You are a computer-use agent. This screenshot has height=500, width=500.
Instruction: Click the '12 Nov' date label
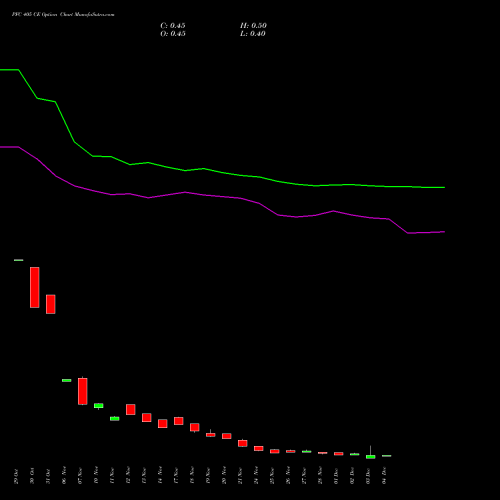click(x=128, y=476)
